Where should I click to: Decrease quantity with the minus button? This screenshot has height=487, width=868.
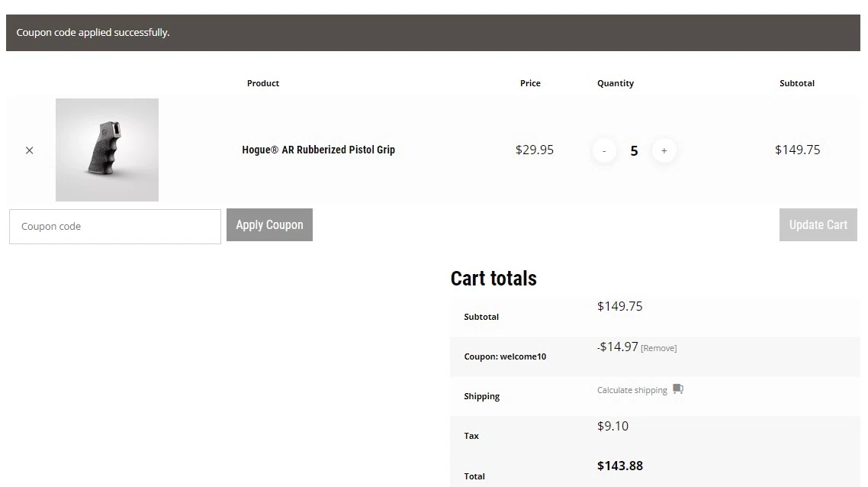pyautogui.click(x=604, y=150)
